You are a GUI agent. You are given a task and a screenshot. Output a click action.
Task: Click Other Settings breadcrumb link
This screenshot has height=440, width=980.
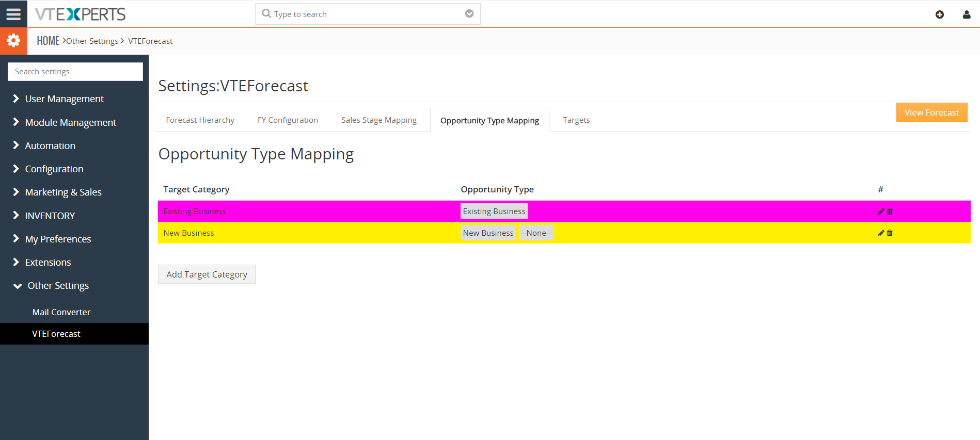(92, 41)
